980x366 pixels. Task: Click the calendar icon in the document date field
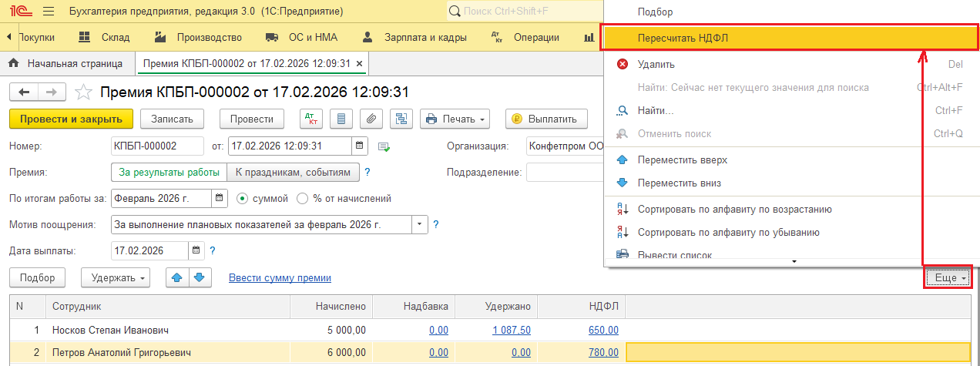pyautogui.click(x=360, y=146)
